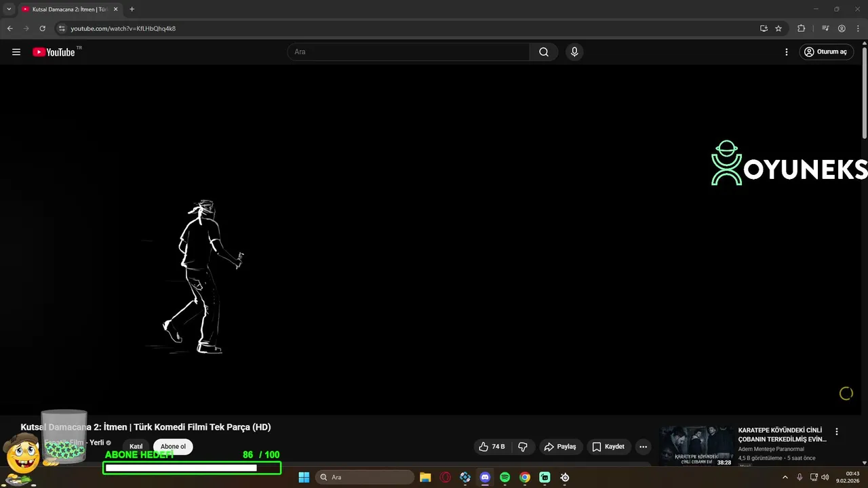The width and height of the screenshot is (868, 488).
Task: Open Steam from taskbar
Action: pyautogui.click(x=564, y=477)
